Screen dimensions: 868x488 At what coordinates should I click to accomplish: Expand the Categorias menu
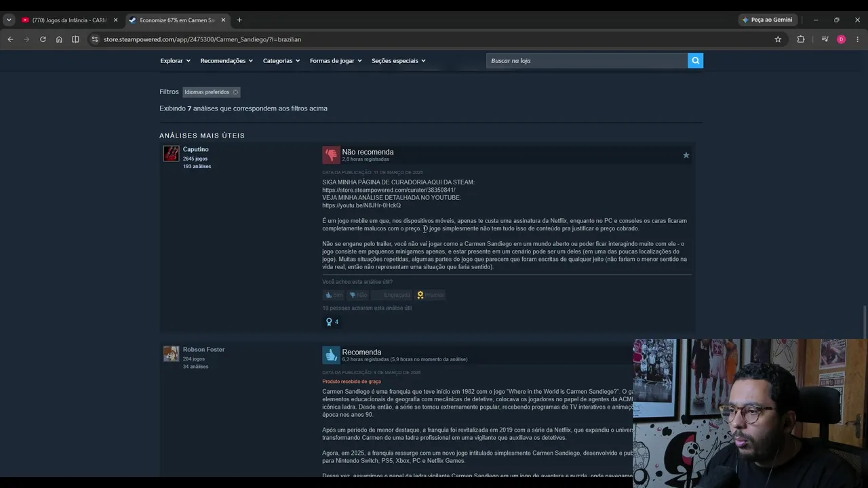281,60
